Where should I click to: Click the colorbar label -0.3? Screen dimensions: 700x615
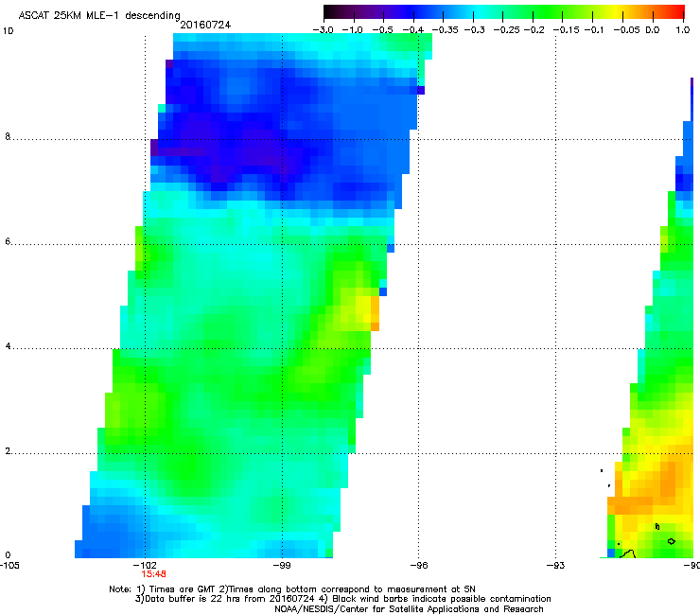click(x=475, y=30)
